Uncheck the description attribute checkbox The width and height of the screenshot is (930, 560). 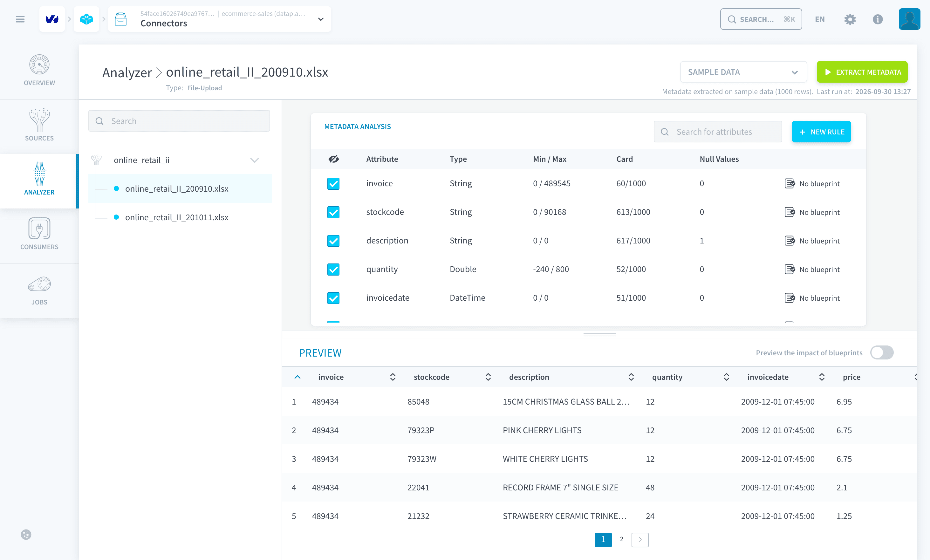[x=333, y=241]
